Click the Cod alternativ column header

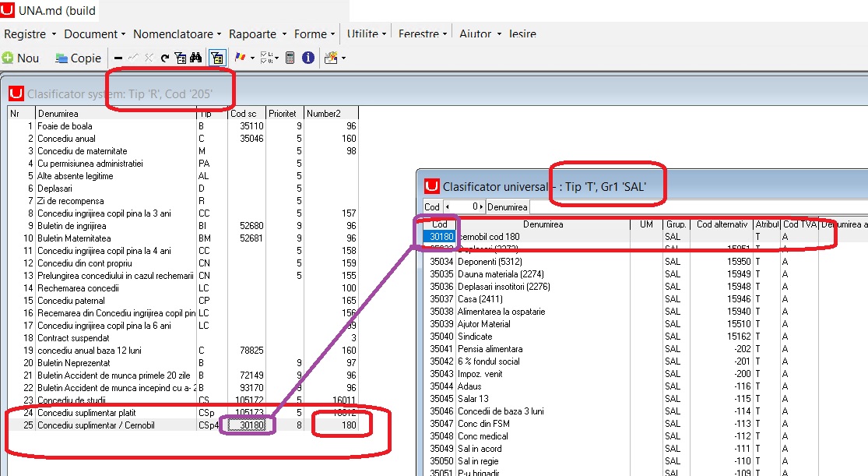click(722, 224)
